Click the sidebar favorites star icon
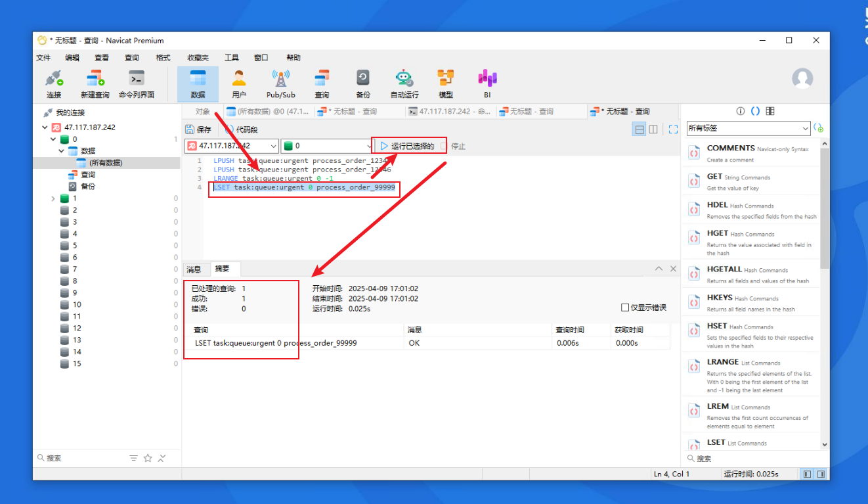The width and height of the screenshot is (868, 504). click(x=148, y=458)
